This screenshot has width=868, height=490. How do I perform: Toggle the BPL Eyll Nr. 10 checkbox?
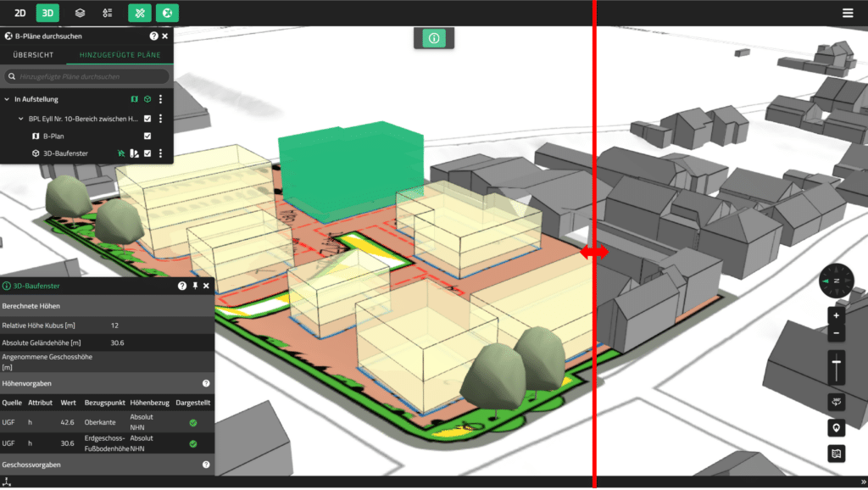[x=147, y=119]
